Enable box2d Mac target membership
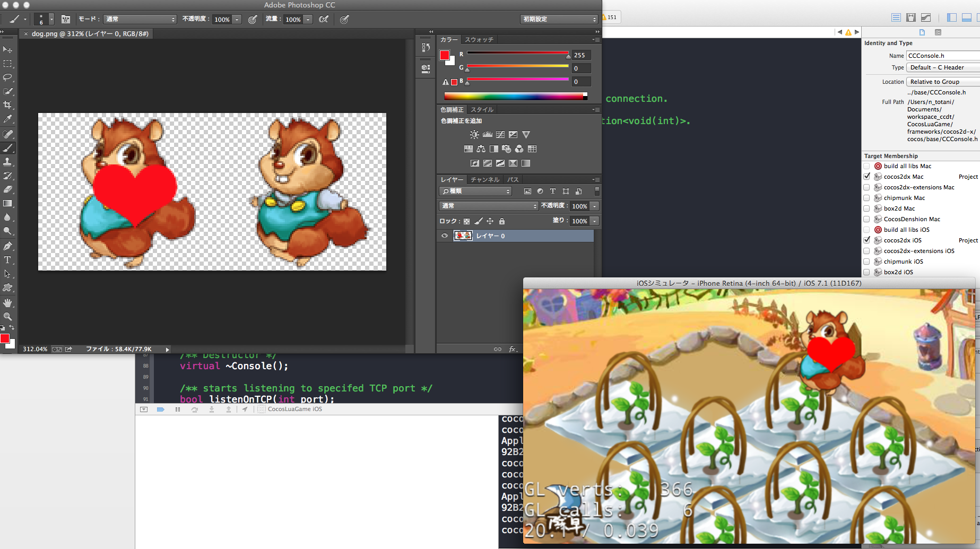This screenshot has height=549, width=980. [x=867, y=208]
